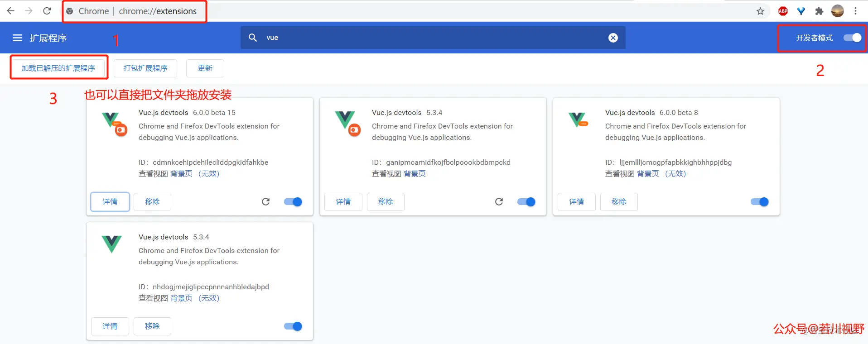The width and height of the screenshot is (868, 344).
Task: Click the Vue logo of 6.0.0 beta 8 card
Action: (578, 119)
